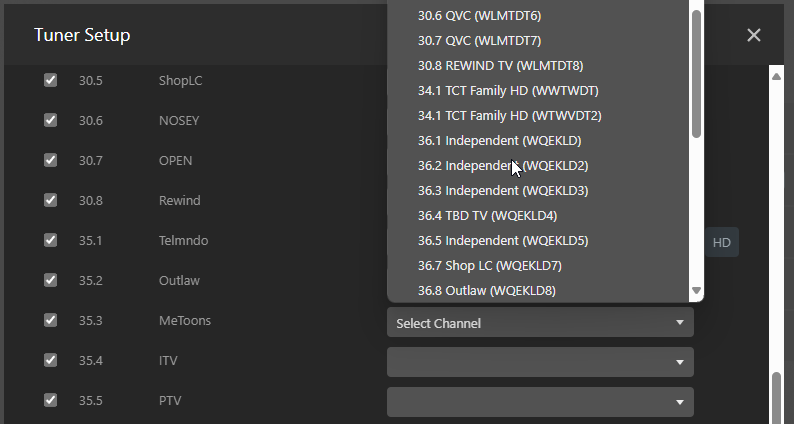Viewport: 794px width, 424px height.
Task: Open the Select Channel dropdown for MeToons
Action: click(x=540, y=323)
